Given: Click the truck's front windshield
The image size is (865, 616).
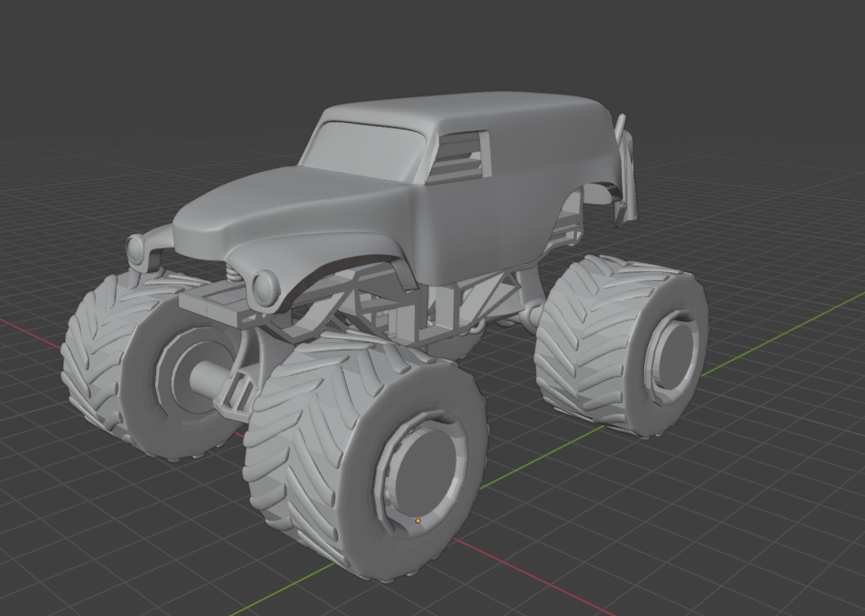Looking at the screenshot, I should [x=364, y=150].
